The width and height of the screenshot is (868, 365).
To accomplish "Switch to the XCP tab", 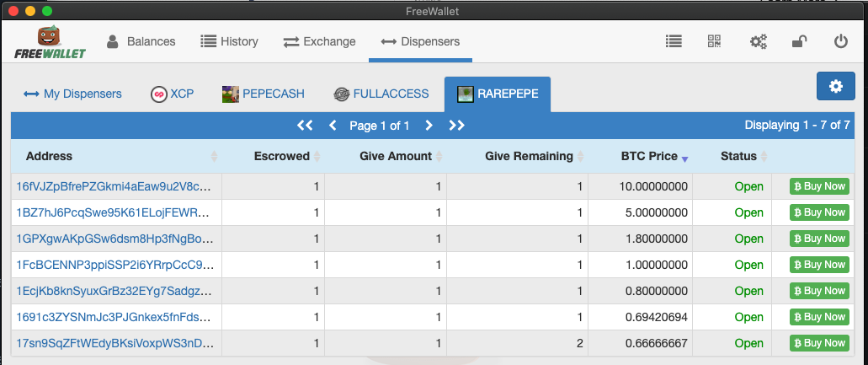I will [x=172, y=94].
